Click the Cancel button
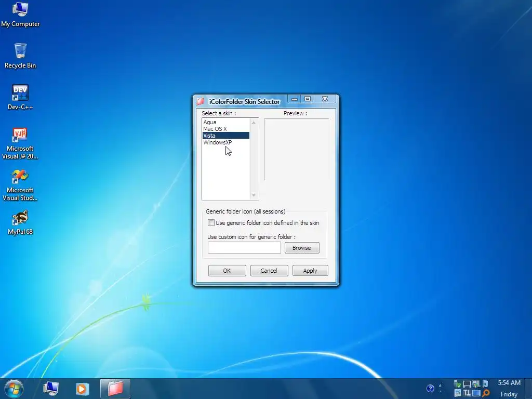 point(269,270)
